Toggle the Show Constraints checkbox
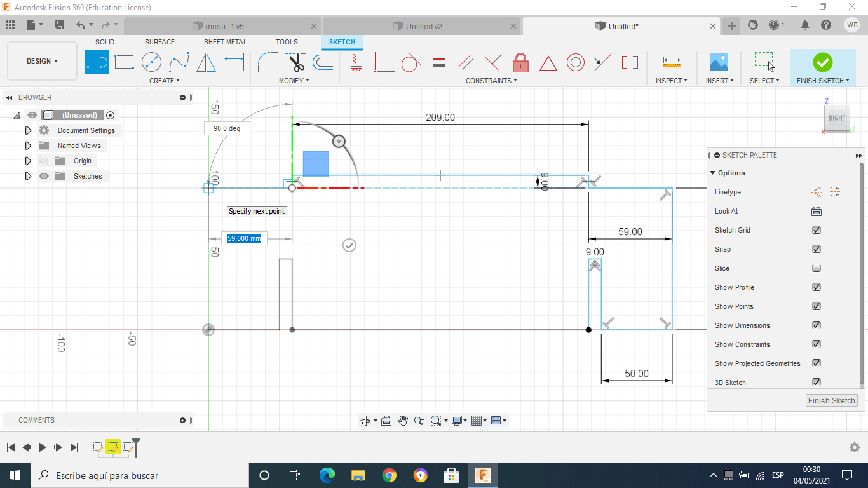The width and height of the screenshot is (868, 488). pyautogui.click(x=817, y=344)
